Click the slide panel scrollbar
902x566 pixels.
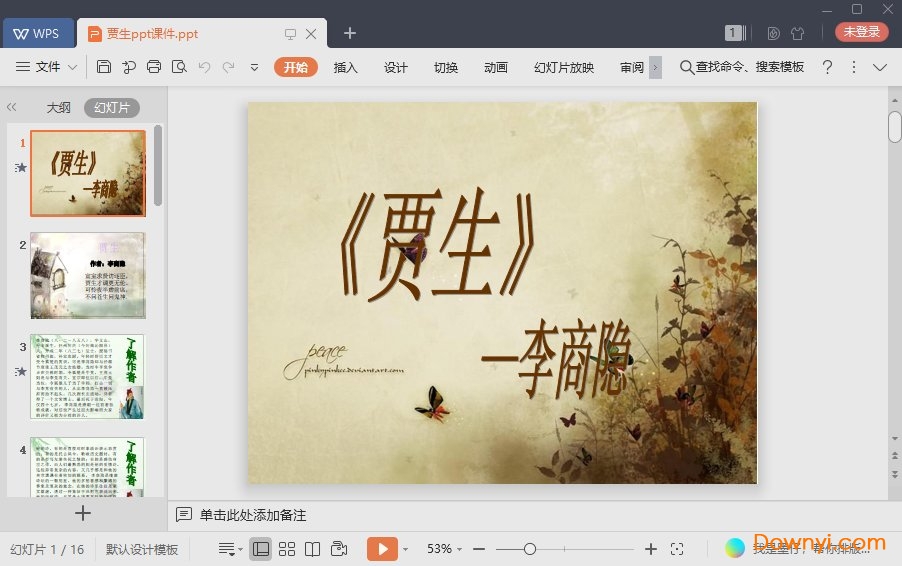(158, 166)
